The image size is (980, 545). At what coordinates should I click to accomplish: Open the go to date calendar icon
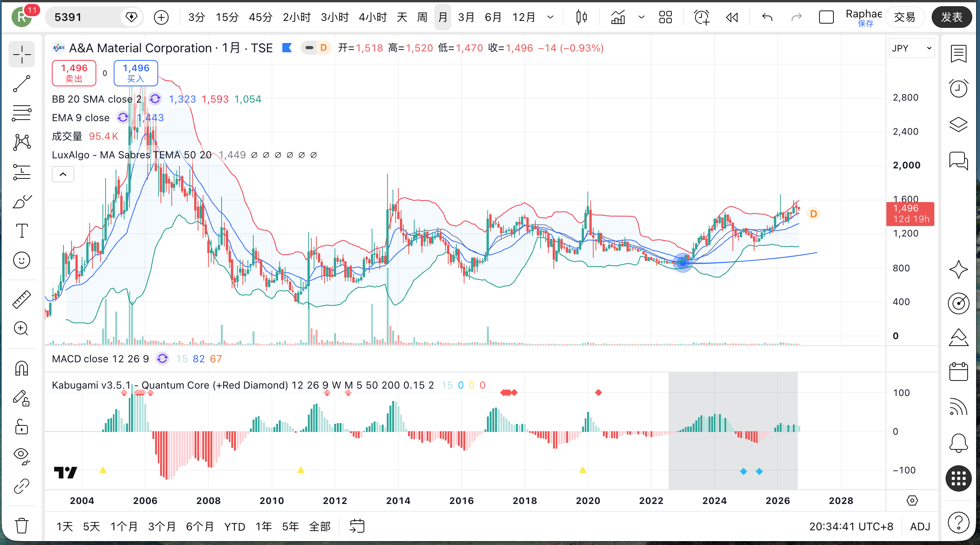point(357,526)
